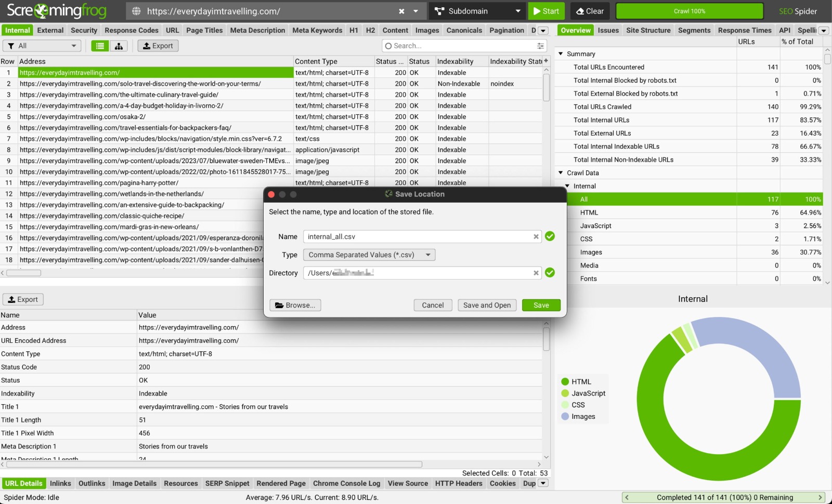Click the Browse folder button
Screen dimensions: 832x504
[295, 306]
